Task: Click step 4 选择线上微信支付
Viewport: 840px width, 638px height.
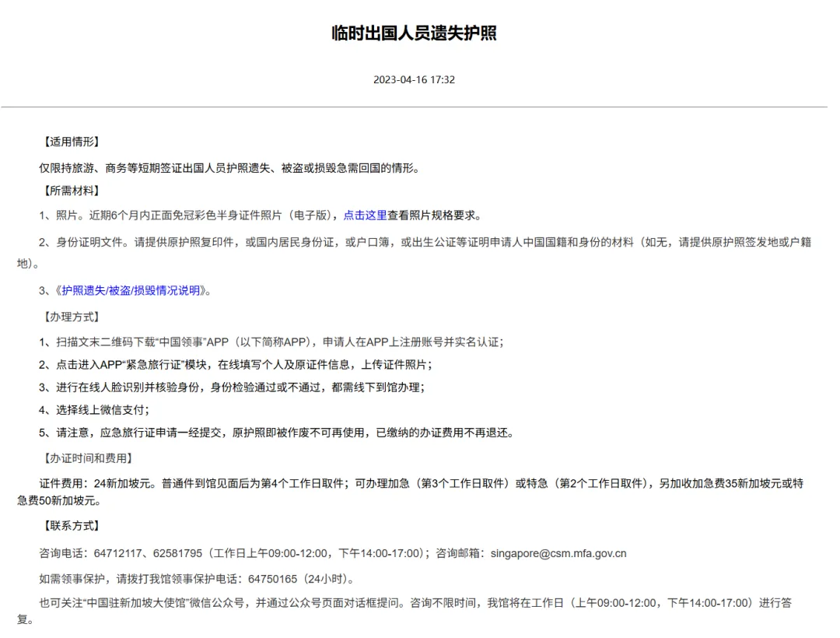Action: pos(94,410)
